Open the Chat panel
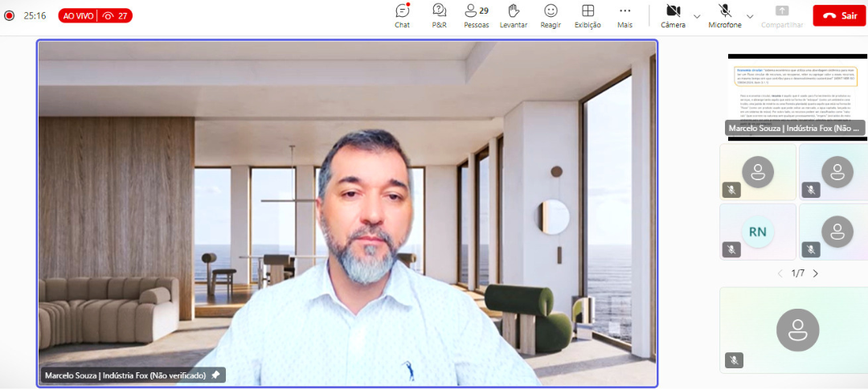The image size is (868, 390). 403,15
